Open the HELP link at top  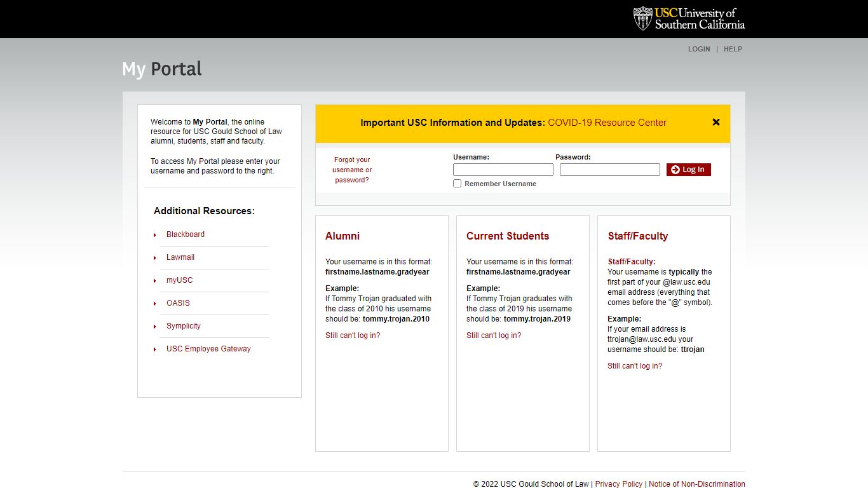tap(733, 49)
